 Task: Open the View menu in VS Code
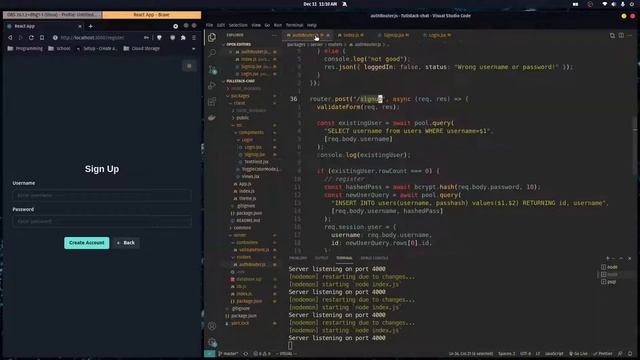(x=256, y=25)
